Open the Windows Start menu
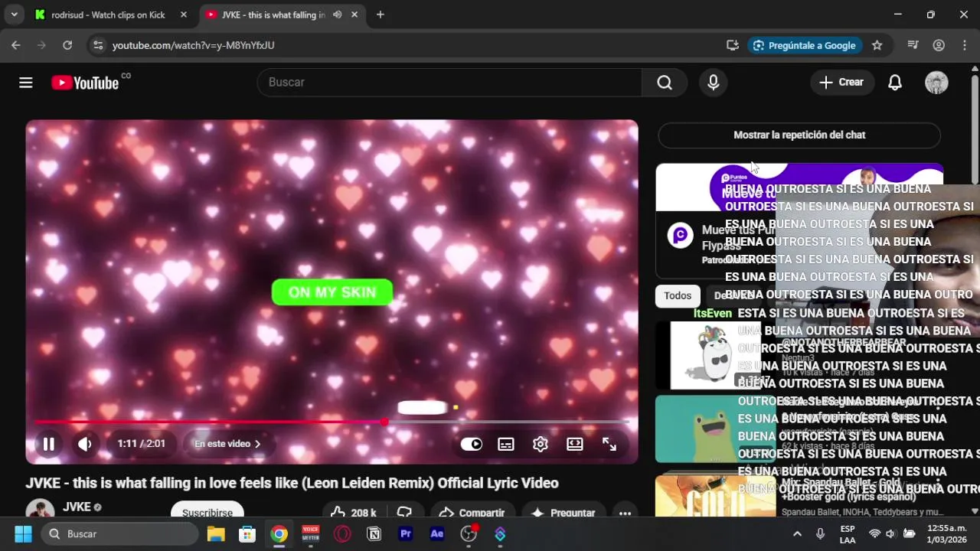The image size is (980, 551). 23,533
